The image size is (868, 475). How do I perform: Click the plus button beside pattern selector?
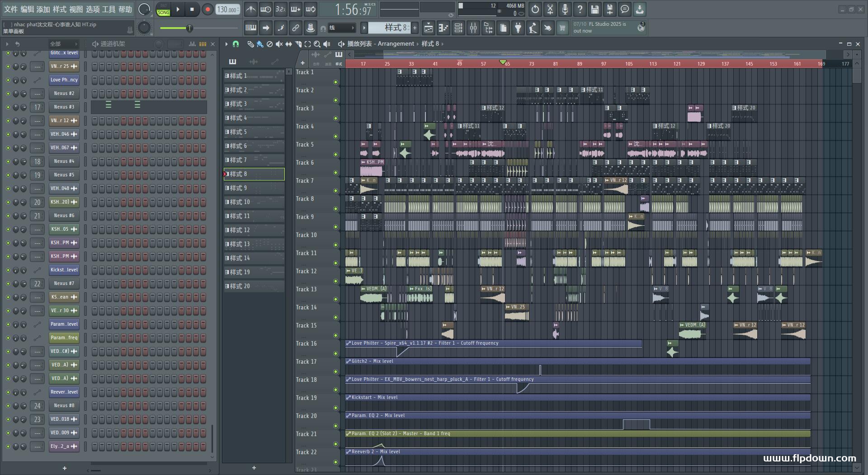pos(415,28)
